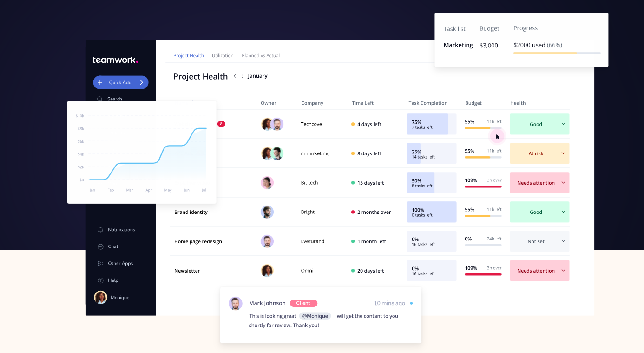Screen dimensions: 644x353
Task: Switch to the Utilization tab
Action: (223, 56)
